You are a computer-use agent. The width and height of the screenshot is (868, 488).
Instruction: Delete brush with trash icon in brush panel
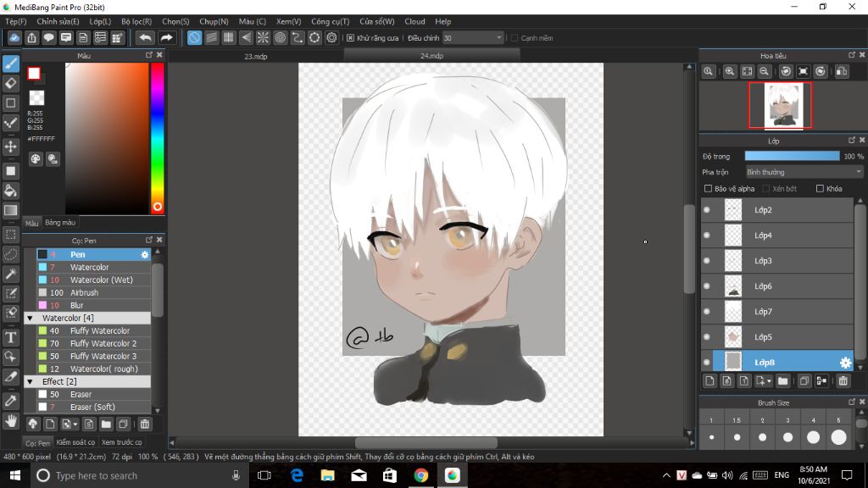(x=144, y=424)
